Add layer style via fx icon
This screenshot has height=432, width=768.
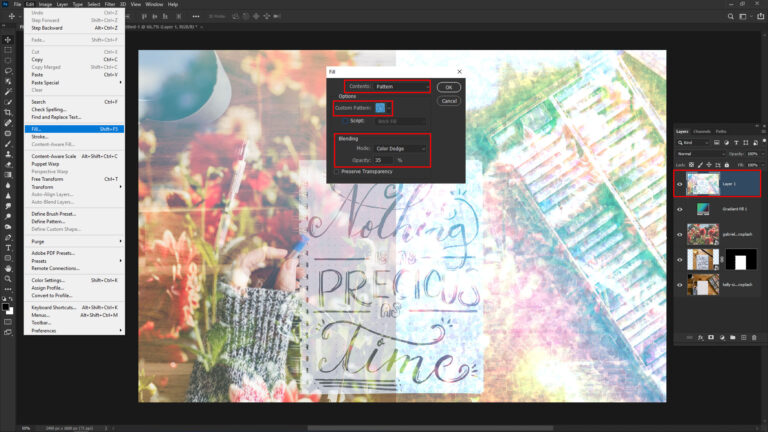pyautogui.click(x=700, y=337)
